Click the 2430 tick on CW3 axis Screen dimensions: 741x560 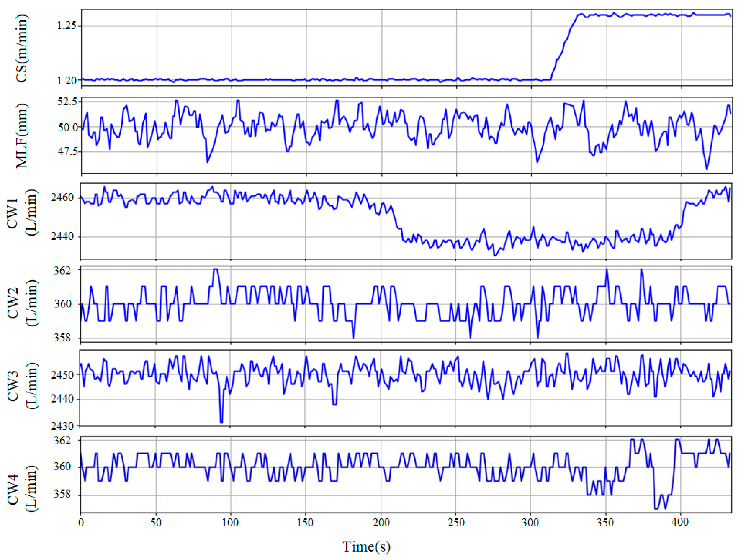(62, 426)
